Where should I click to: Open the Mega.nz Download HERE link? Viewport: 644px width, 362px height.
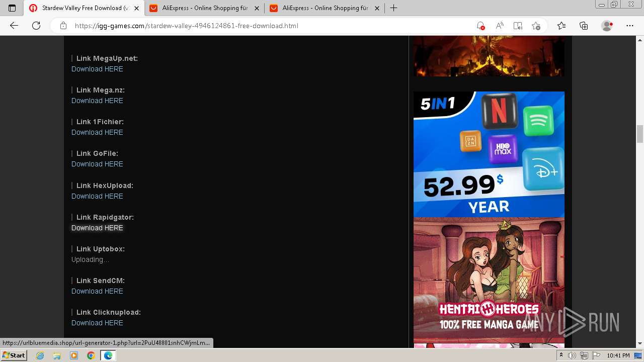(x=97, y=101)
